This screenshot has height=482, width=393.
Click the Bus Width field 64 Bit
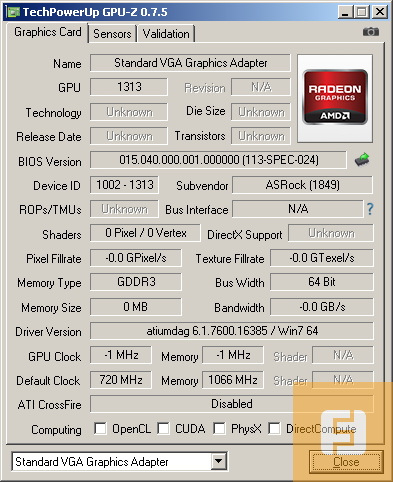(x=322, y=282)
